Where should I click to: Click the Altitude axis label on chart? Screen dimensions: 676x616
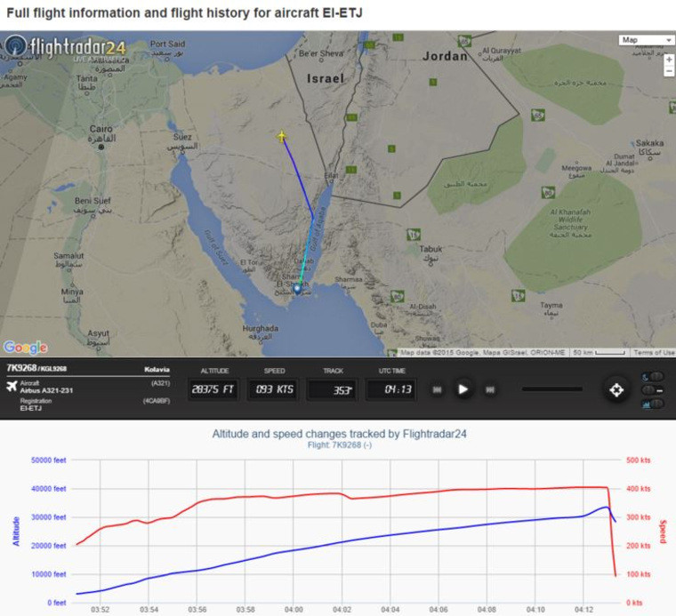point(16,531)
